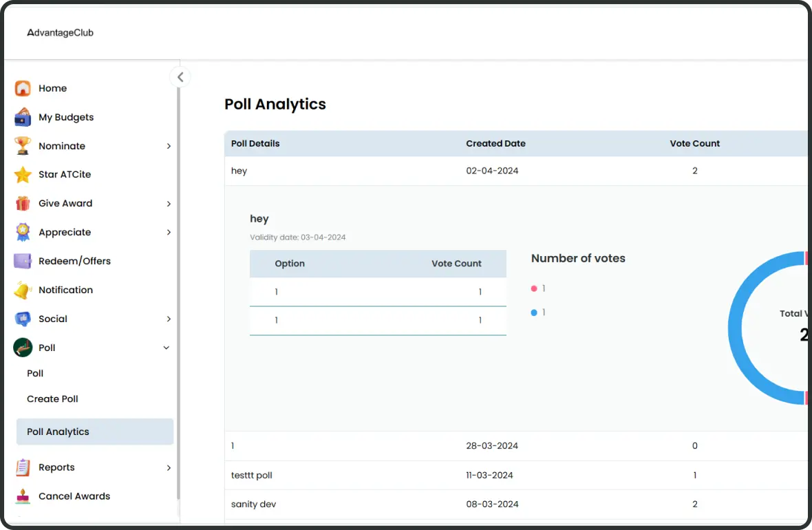Click the Cancel Awards icon
812x530 pixels.
pyautogui.click(x=23, y=496)
